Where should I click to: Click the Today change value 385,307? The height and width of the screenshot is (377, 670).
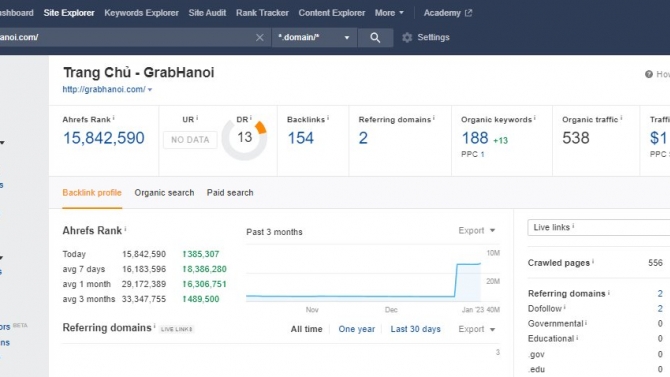point(201,254)
